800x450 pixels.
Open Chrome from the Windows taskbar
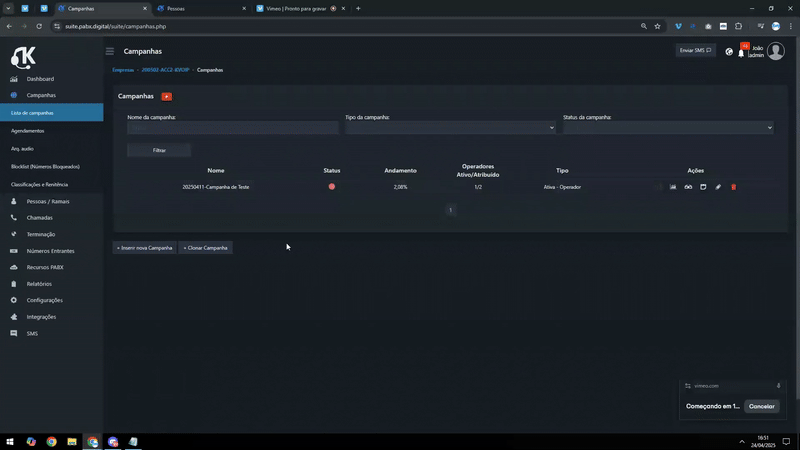point(52,442)
